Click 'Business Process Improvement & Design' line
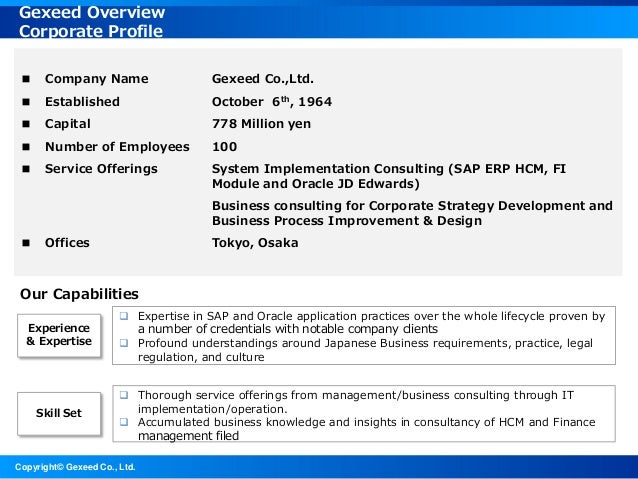The image size is (638, 479). pyautogui.click(x=347, y=221)
